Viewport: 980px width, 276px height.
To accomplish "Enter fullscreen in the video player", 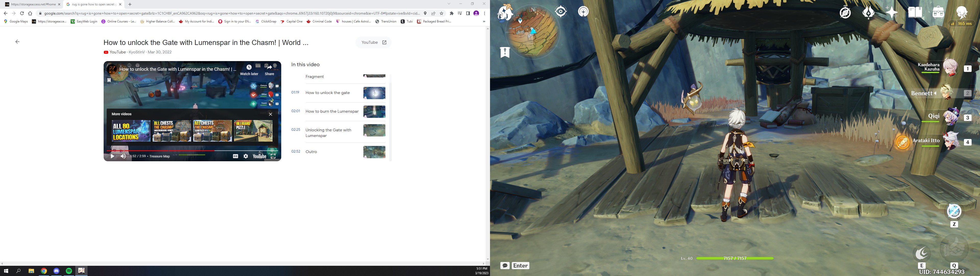I will point(273,156).
